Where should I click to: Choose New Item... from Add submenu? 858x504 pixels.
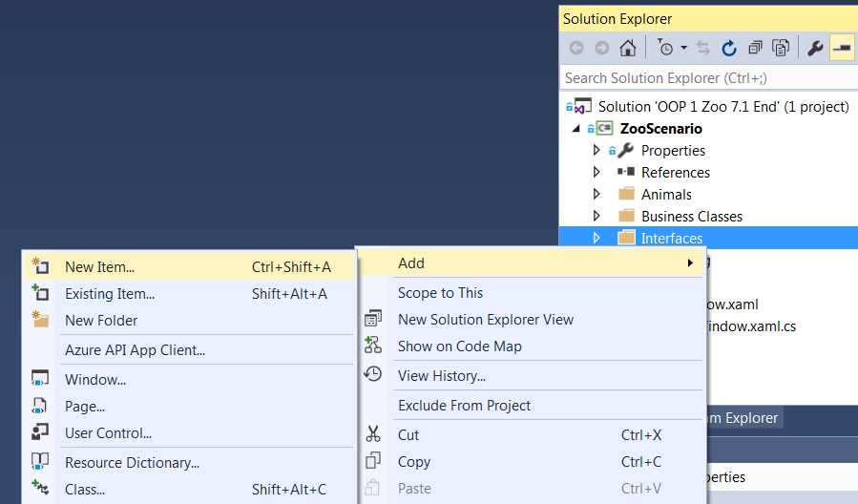pos(99,267)
